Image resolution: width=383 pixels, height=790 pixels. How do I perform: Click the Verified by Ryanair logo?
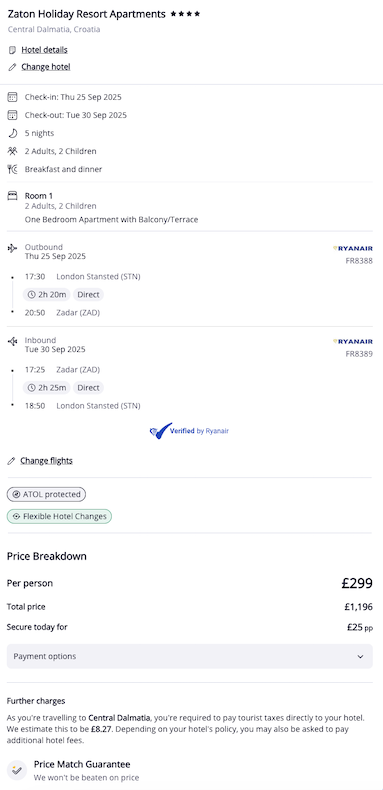189,431
